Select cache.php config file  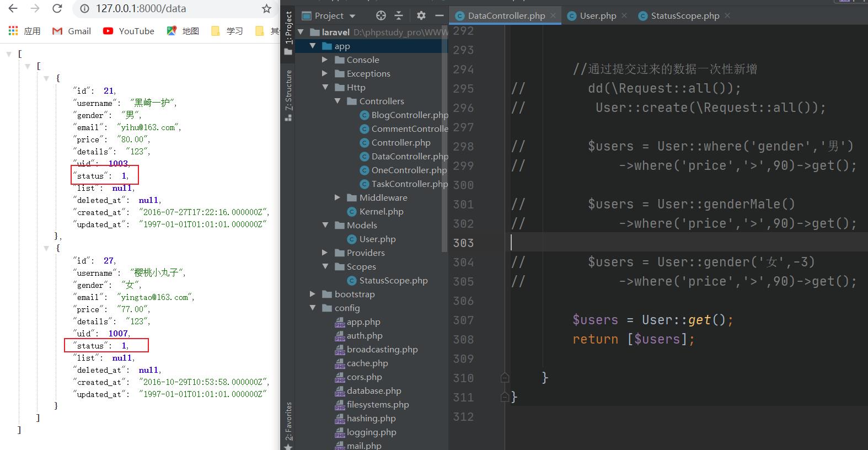pos(361,363)
